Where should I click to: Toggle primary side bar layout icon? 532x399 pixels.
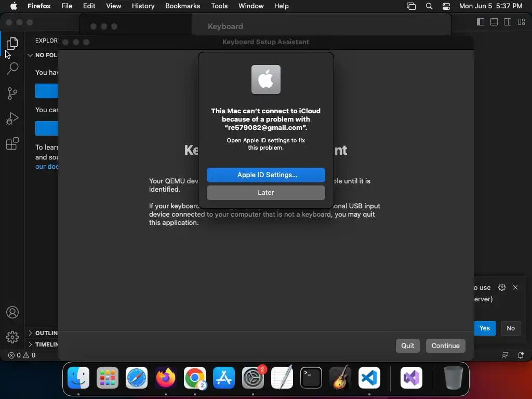point(481,22)
